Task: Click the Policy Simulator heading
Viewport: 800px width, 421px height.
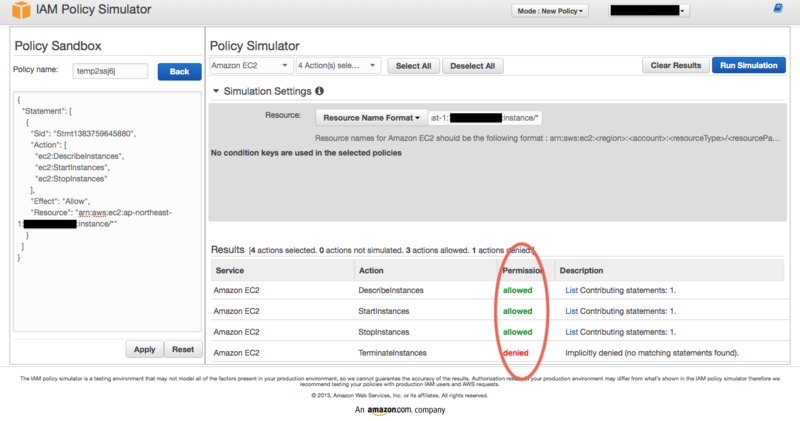Action: point(255,46)
